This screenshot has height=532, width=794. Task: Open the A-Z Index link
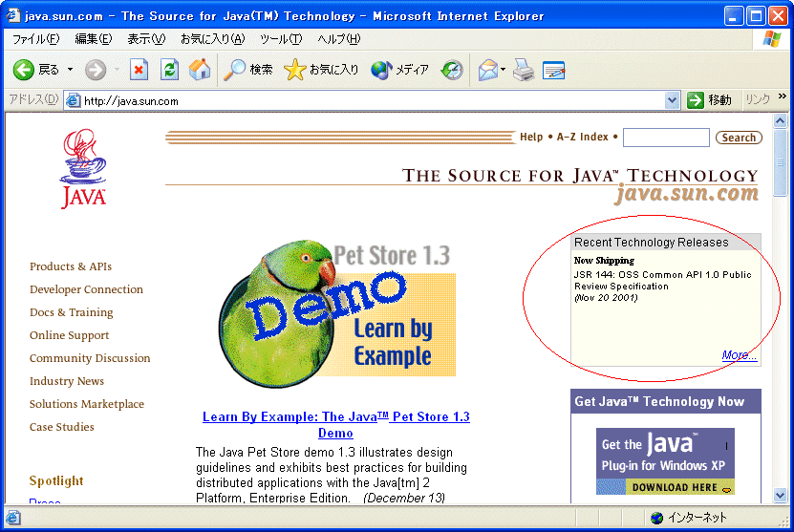(x=582, y=137)
